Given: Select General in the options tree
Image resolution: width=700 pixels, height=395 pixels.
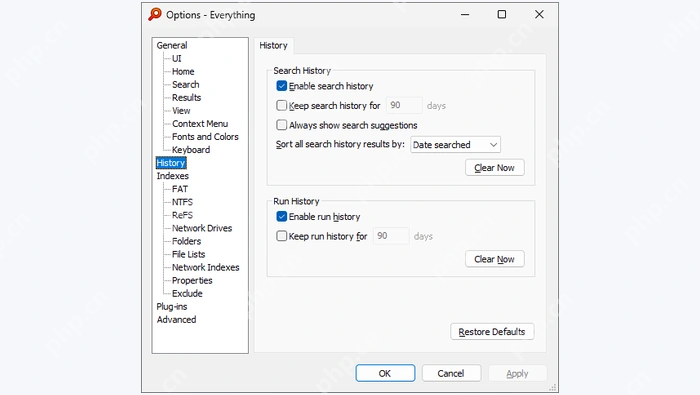Looking at the screenshot, I should pyautogui.click(x=172, y=45).
